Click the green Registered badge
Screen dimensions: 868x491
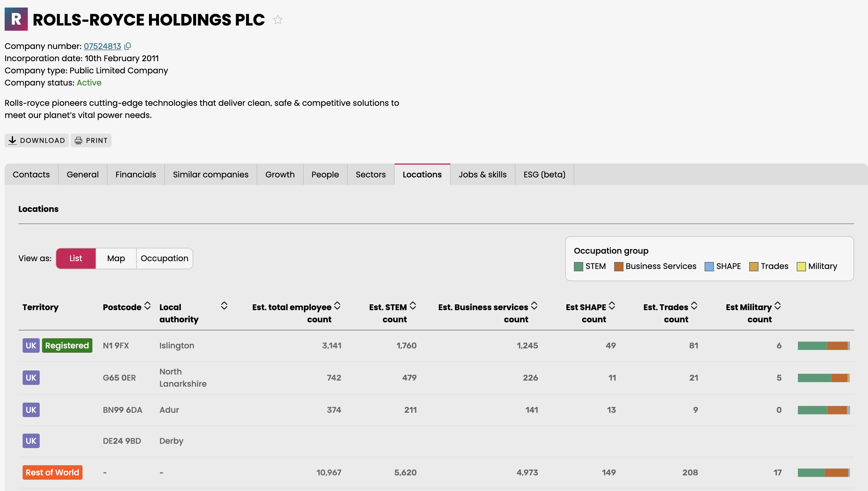coord(67,345)
